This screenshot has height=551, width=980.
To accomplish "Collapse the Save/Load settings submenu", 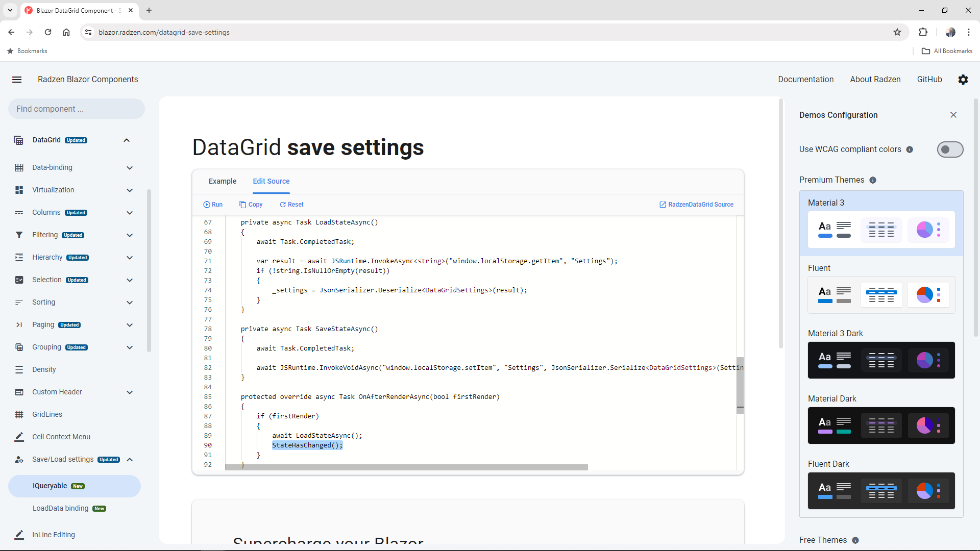I will pos(130,460).
